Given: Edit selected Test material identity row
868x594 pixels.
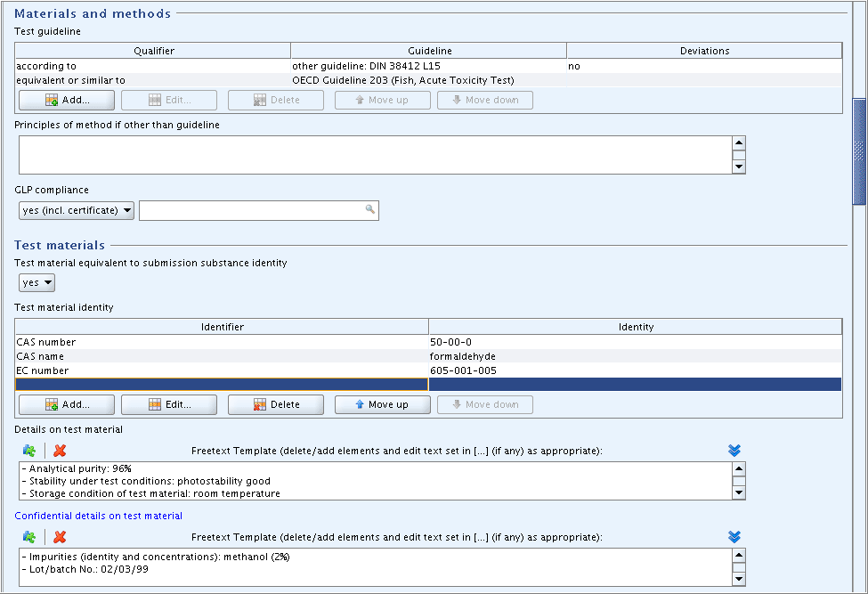Looking at the screenshot, I should (169, 404).
